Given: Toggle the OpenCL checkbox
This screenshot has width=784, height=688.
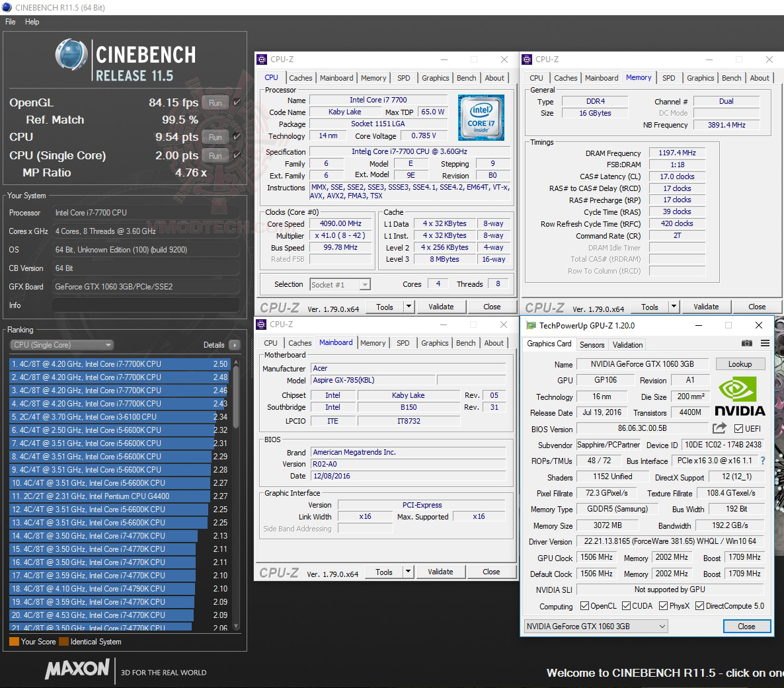Looking at the screenshot, I should pyautogui.click(x=584, y=606).
